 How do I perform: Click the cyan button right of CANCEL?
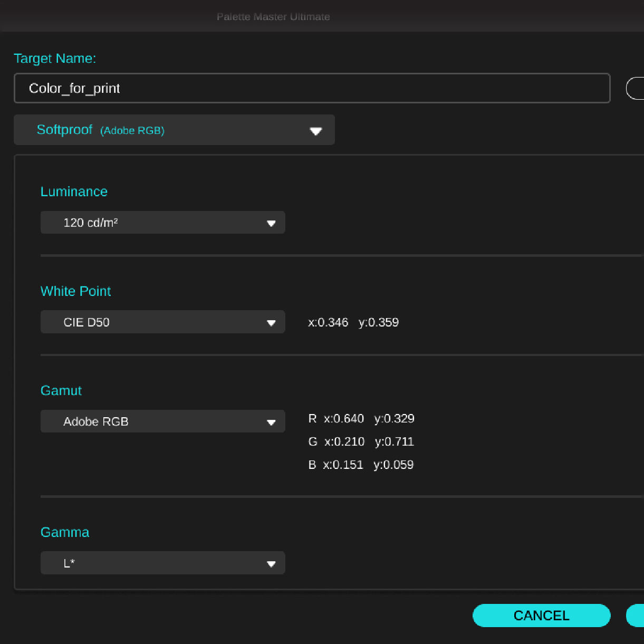pyautogui.click(x=636, y=616)
